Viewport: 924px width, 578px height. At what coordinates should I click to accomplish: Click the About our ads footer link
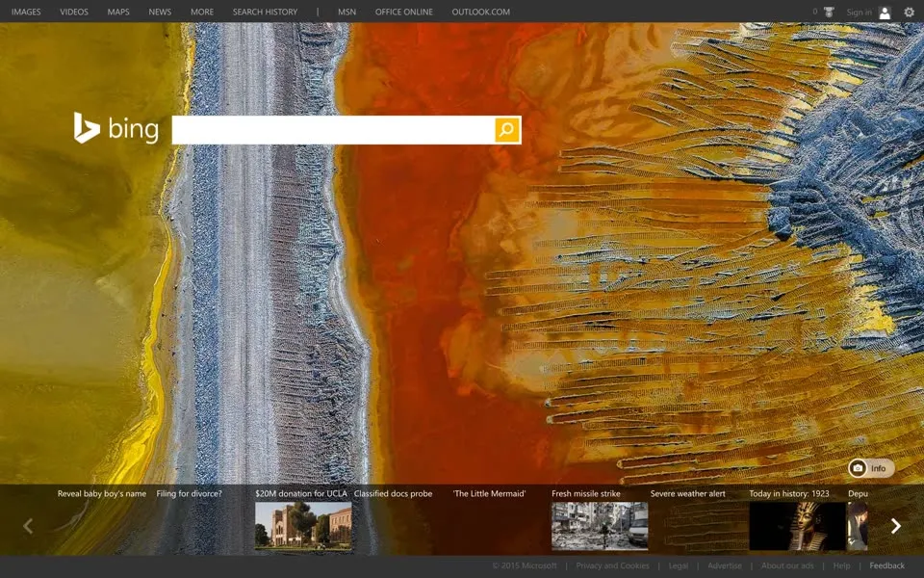pyautogui.click(x=787, y=565)
